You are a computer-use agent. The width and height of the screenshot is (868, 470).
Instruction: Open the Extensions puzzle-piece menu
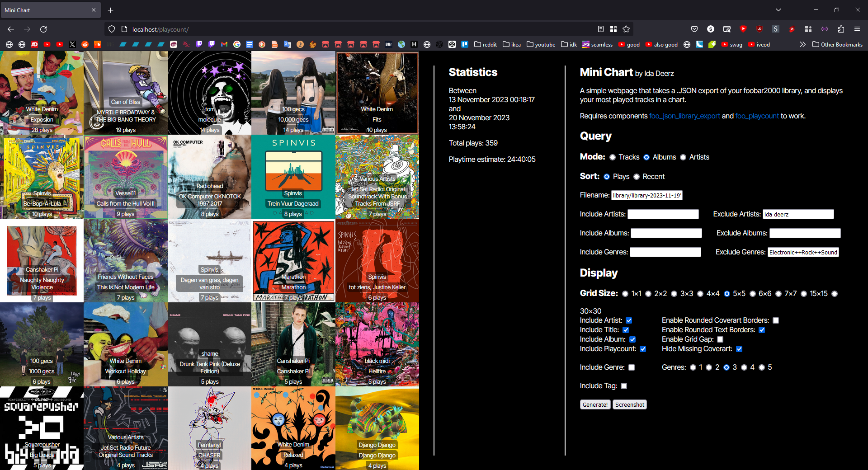tap(841, 29)
